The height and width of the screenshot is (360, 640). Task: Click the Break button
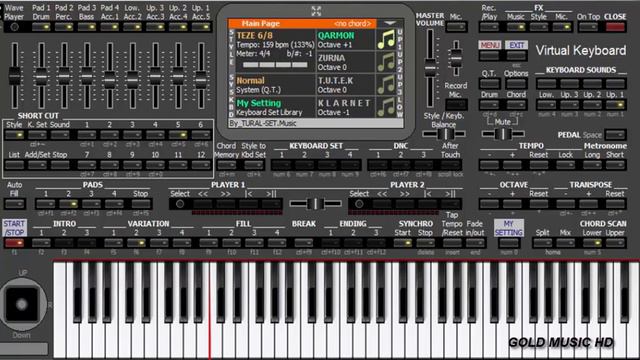click(x=304, y=243)
